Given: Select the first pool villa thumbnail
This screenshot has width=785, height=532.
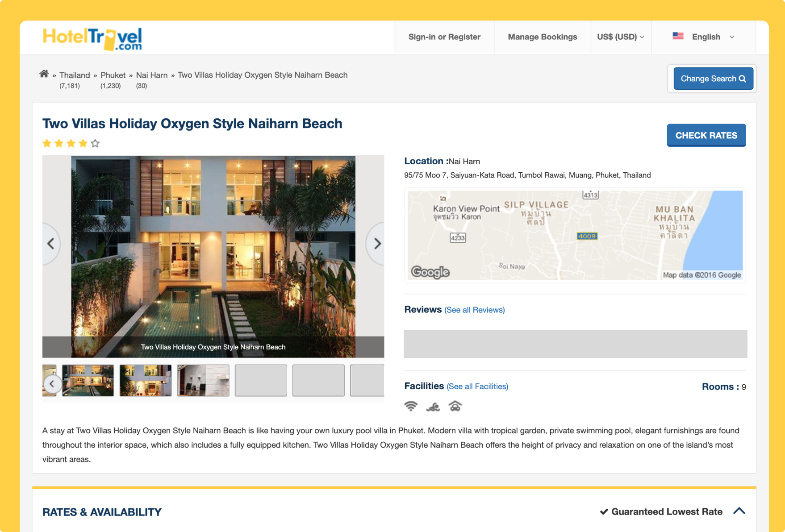Looking at the screenshot, I should tap(88, 380).
